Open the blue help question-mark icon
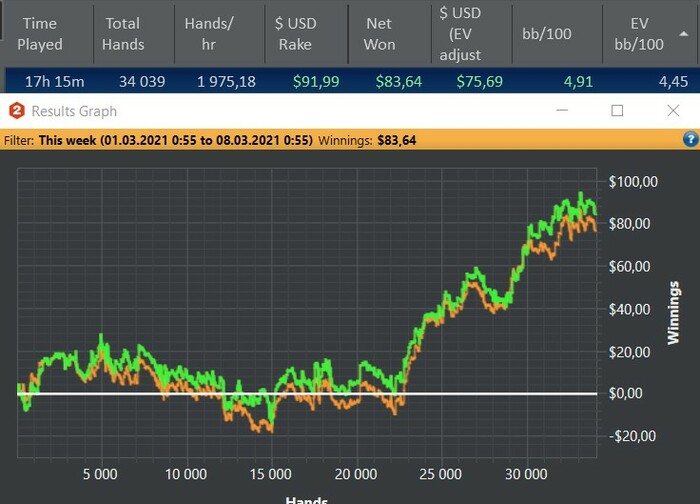The height and width of the screenshot is (504, 700). click(x=690, y=139)
